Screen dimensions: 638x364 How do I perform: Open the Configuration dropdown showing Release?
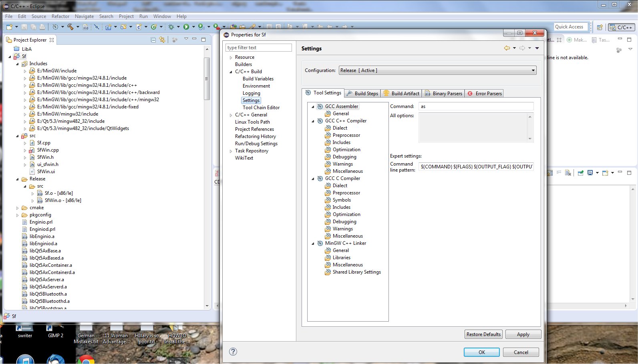437,70
